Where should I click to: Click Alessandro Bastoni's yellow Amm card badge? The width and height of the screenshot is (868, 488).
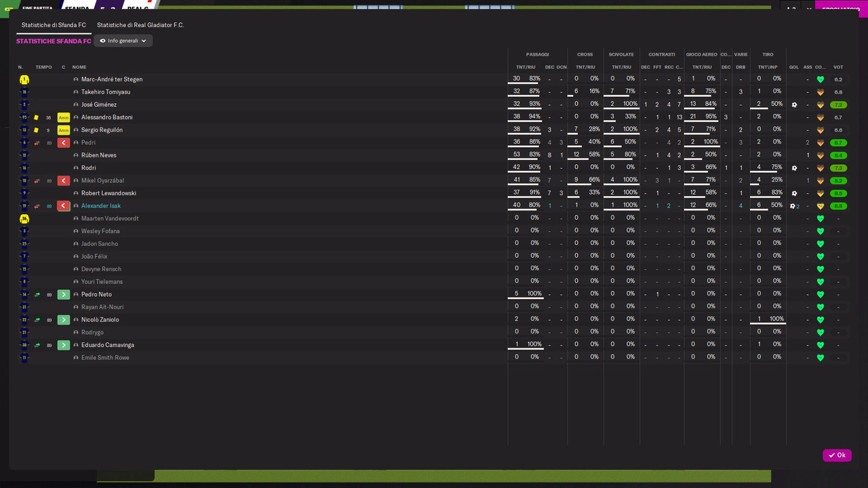point(64,117)
